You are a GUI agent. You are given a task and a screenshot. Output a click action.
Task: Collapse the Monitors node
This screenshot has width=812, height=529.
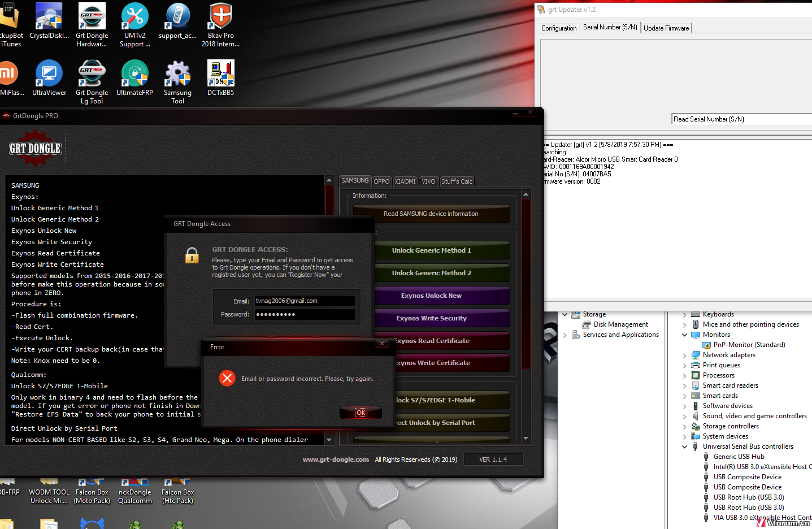pos(684,335)
